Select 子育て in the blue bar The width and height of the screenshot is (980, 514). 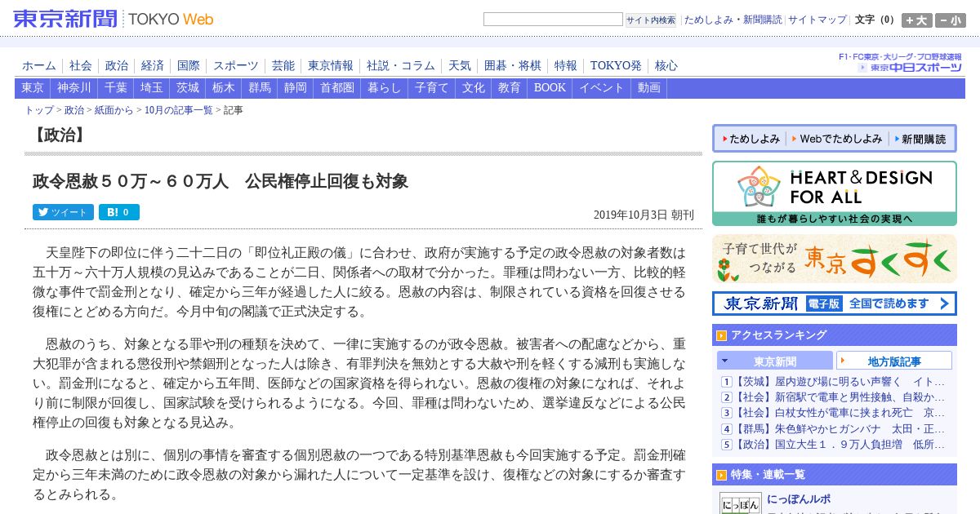pyautogui.click(x=432, y=88)
